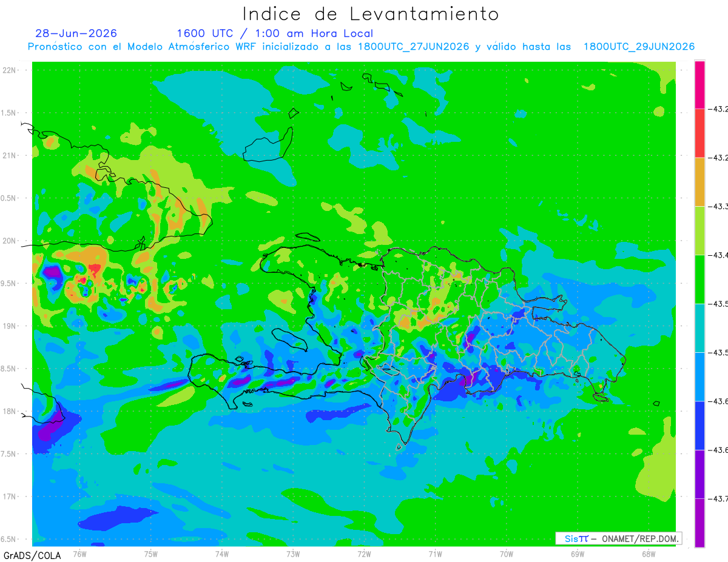Click the dark blue legend swatch
Screen dimensions: 728x562
pos(699,425)
